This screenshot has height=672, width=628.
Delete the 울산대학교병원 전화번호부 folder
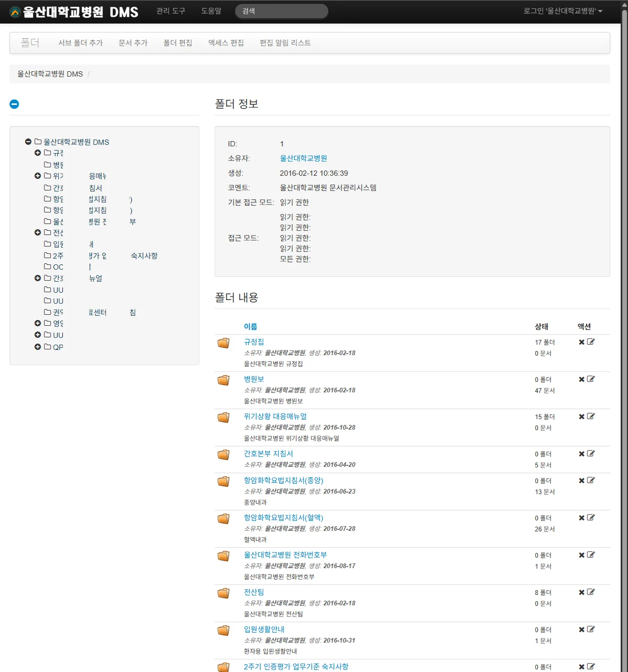581,555
